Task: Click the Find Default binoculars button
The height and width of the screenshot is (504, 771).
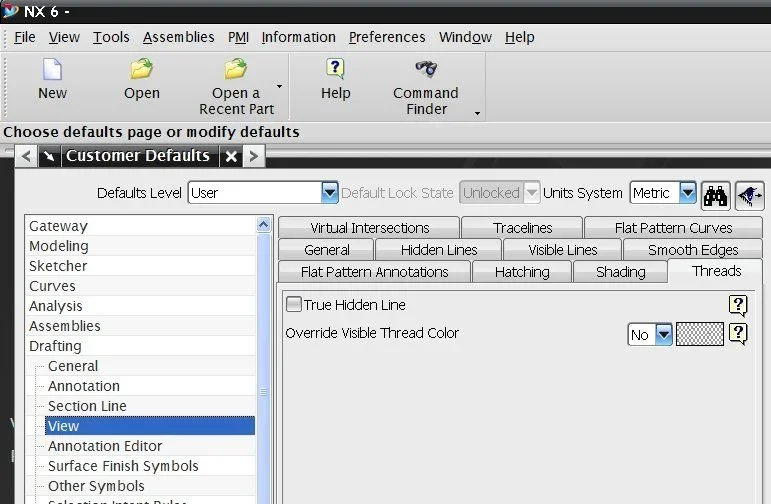Action: tap(715, 196)
